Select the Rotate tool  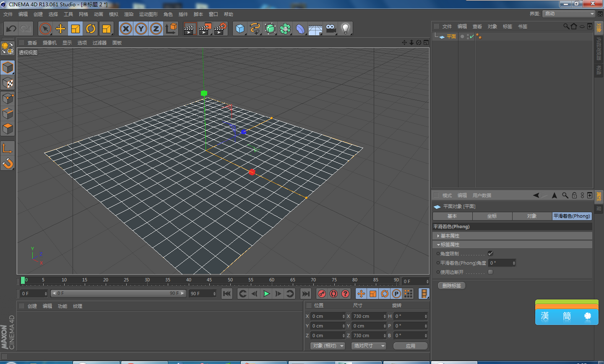point(91,29)
